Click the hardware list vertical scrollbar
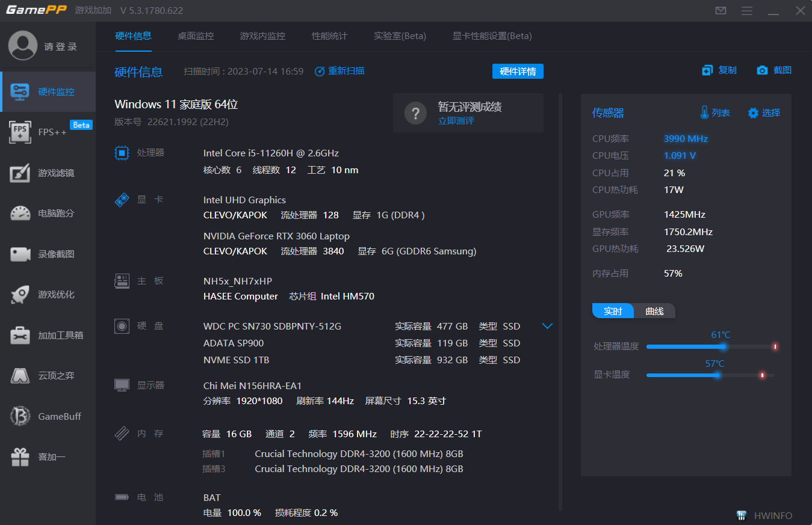 point(560,301)
